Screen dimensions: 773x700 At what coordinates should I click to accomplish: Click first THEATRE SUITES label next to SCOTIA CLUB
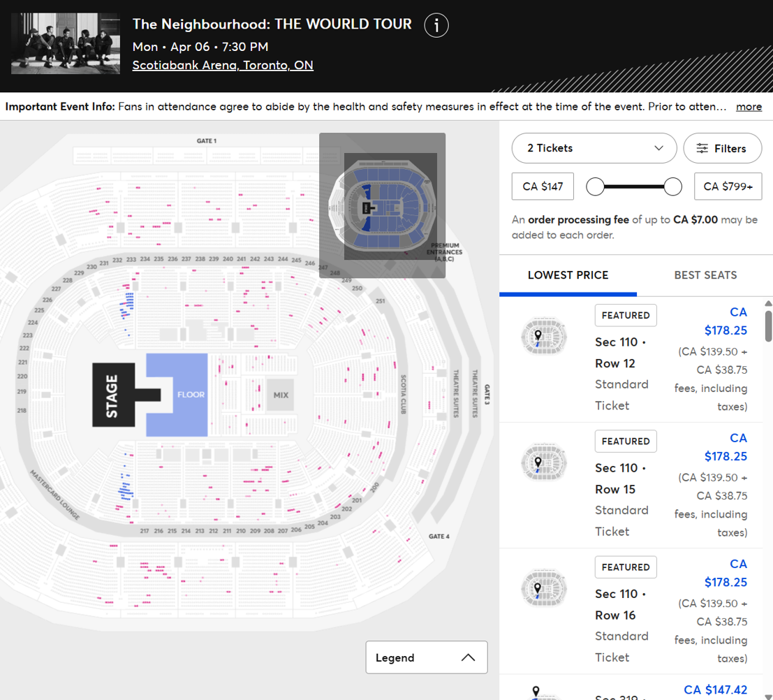(x=456, y=393)
